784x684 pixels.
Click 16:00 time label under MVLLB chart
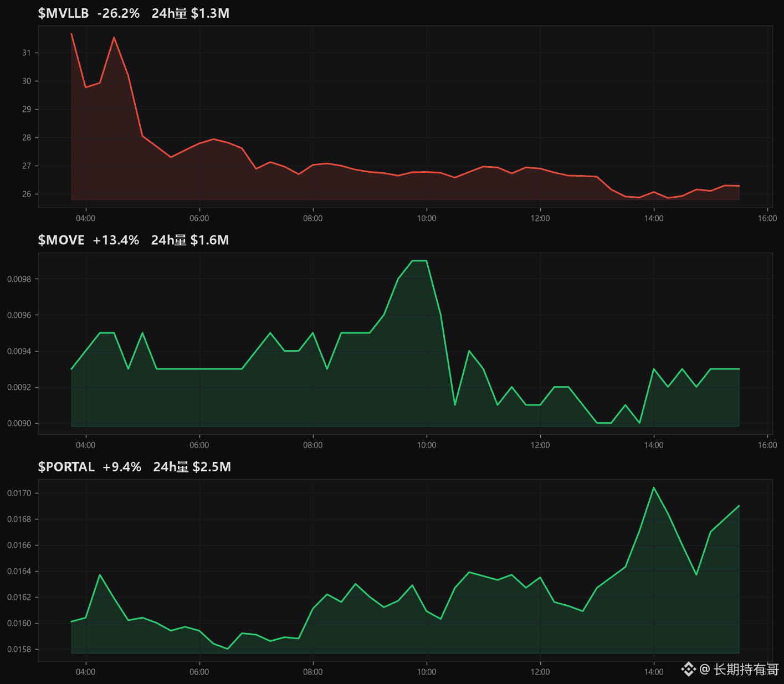pos(767,218)
